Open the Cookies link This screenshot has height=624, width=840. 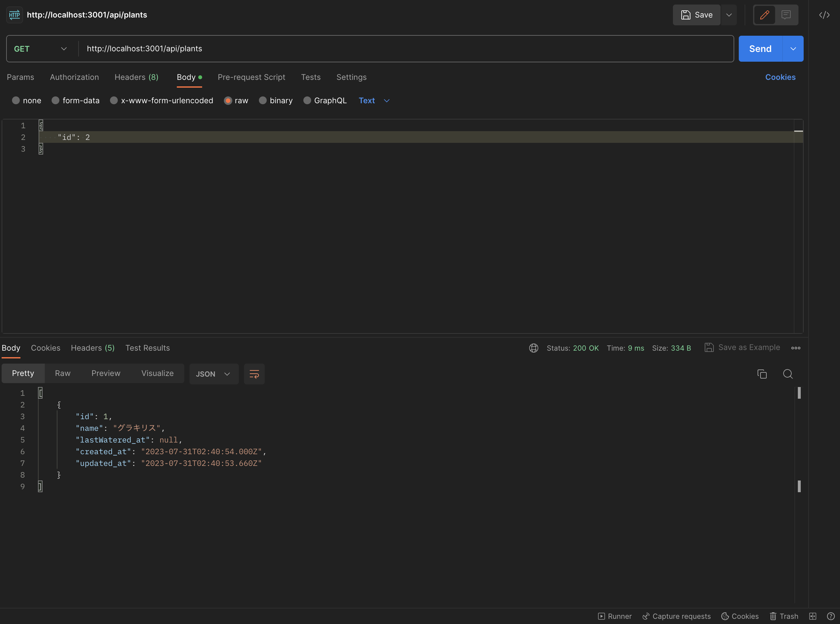point(780,77)
